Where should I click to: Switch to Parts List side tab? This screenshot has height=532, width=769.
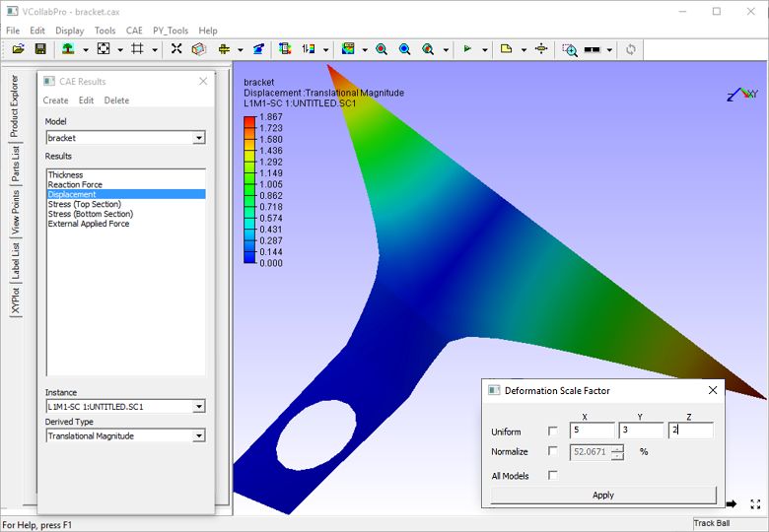pos(15,164)
